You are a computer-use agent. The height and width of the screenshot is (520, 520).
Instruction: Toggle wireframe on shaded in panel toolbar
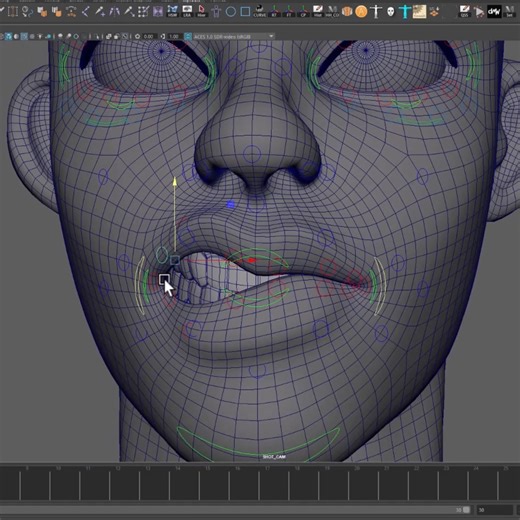point(24,36)
